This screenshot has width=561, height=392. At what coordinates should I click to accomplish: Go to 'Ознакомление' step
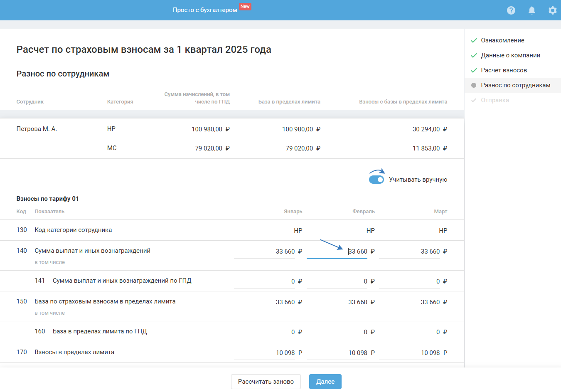point(502,40)
